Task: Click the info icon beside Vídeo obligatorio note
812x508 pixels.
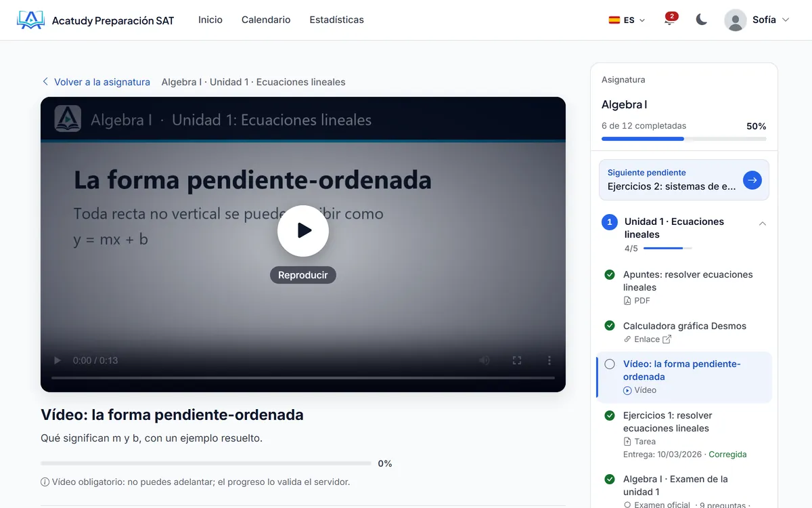Action: (45, 482)
